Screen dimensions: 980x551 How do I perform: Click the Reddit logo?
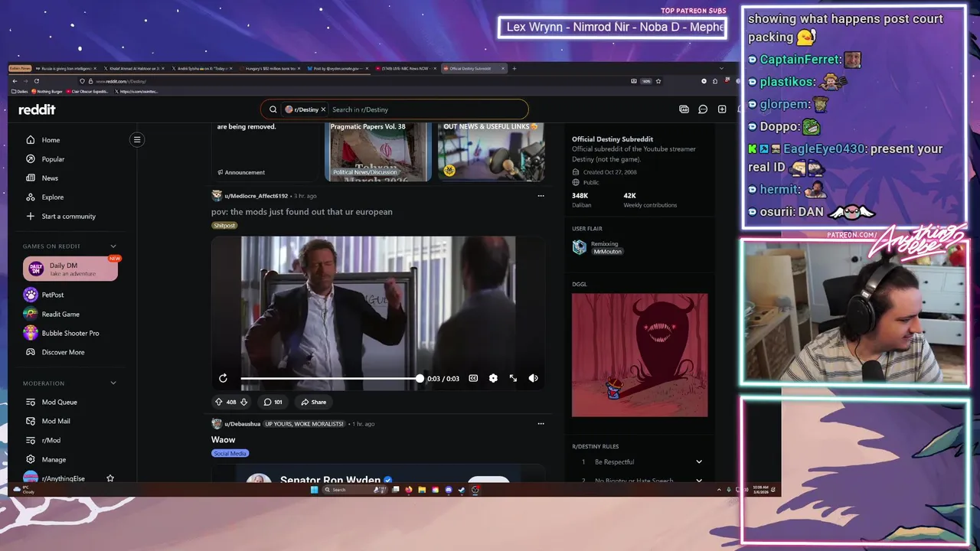pyautogui.click(x=37, y=109)
